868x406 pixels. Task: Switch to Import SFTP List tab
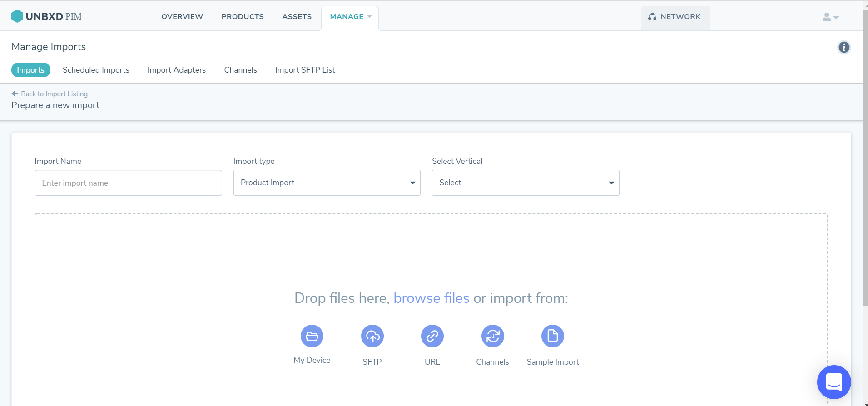tap(305, 70)
